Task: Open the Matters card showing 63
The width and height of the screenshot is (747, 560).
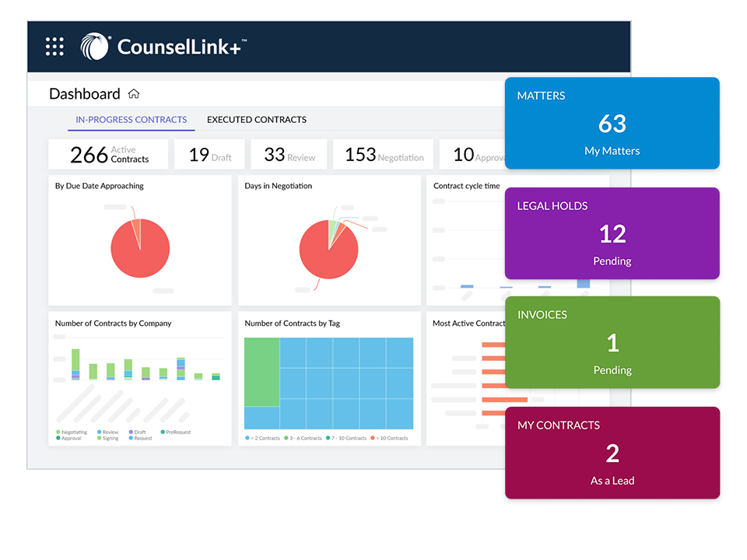Action: pyautogui.click(x=612, y=123)
